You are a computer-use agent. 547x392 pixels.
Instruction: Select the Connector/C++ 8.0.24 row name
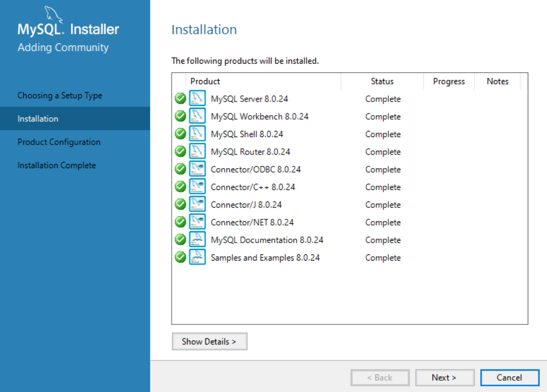253,187
